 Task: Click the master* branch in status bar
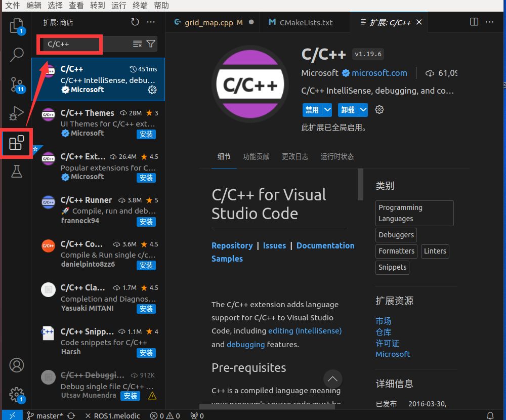pos(45,416)
